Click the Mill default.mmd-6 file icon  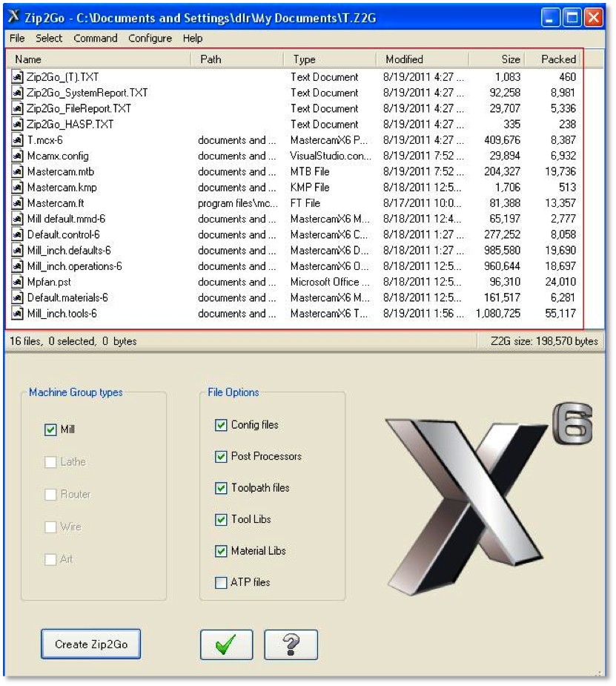(x=17, y=219)
